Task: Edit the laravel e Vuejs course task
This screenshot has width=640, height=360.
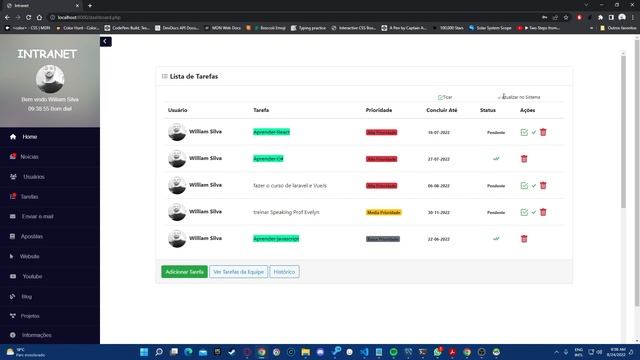Action: (x=524, y=186)
